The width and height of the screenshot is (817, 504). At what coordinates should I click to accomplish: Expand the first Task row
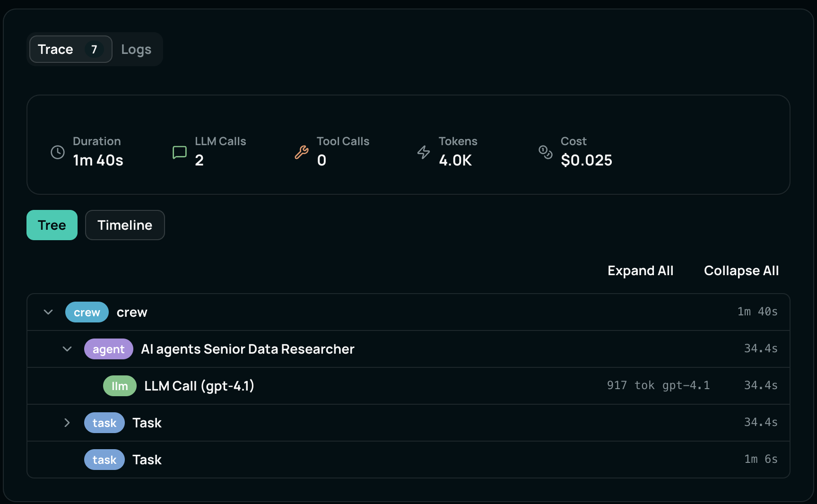coord(67,423)
